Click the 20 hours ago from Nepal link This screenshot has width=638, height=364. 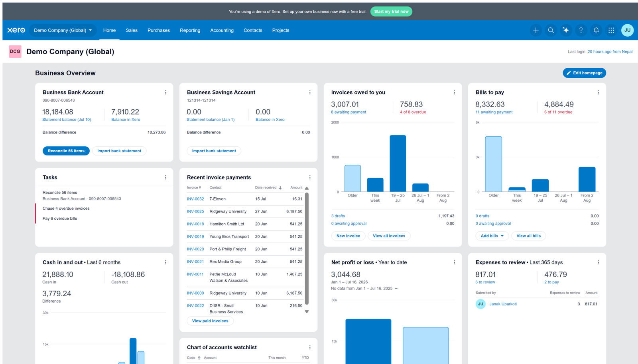pyautogui.click(x=610, y=51)
